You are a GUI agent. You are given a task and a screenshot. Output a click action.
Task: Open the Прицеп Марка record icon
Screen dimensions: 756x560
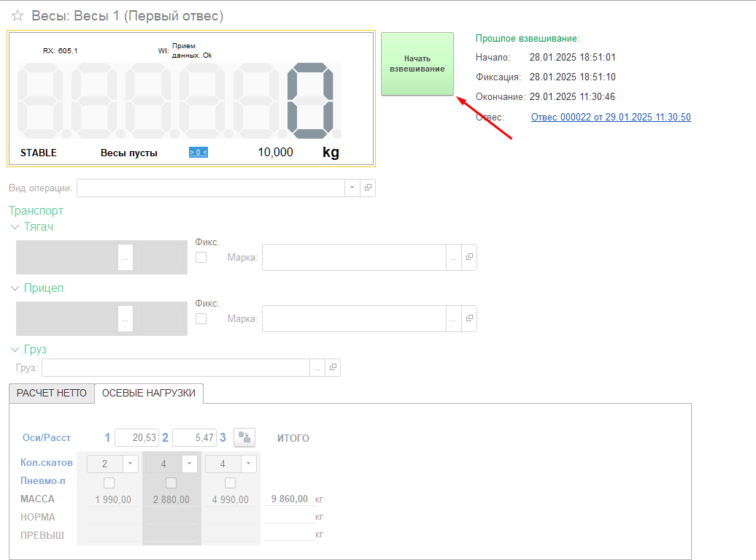point(469,319)
